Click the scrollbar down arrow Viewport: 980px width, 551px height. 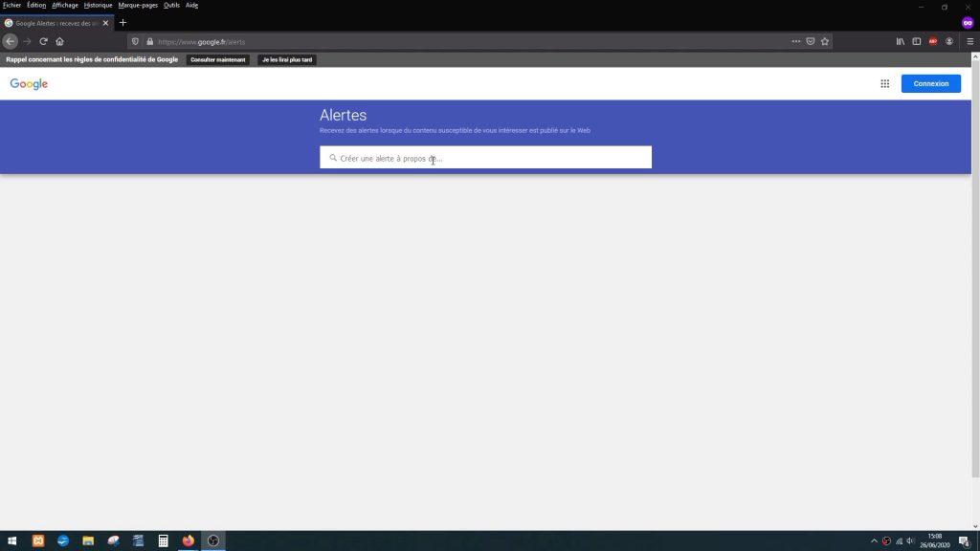point(975,526)
